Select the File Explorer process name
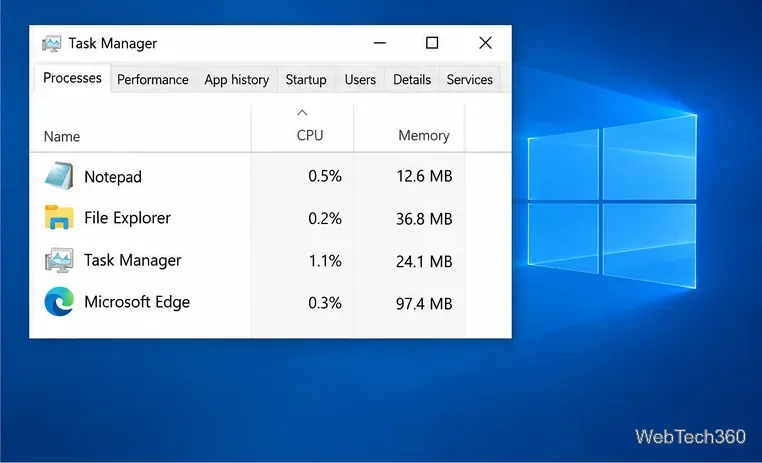 click(127, 218)
